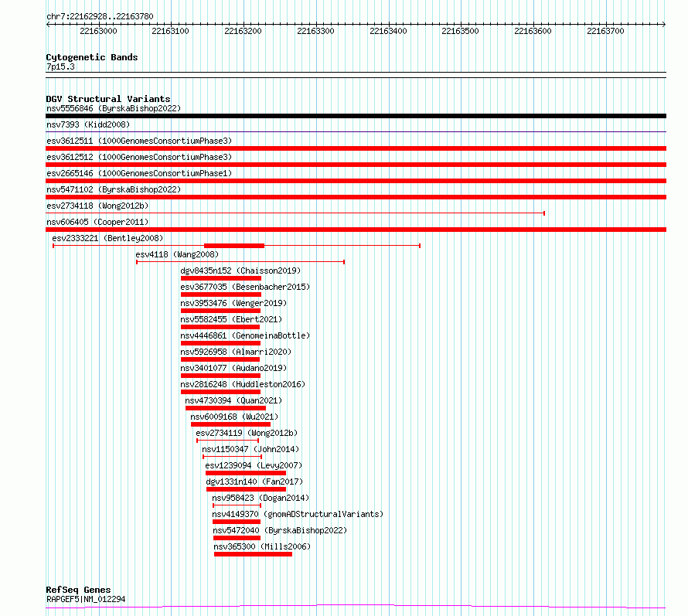Select the magenta RAPGEF5 gene track line

coord(356,607)
